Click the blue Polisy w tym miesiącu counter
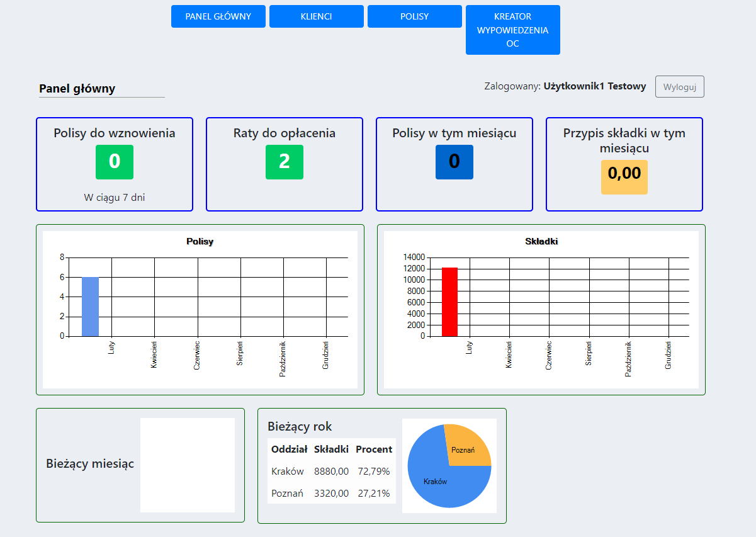 (x=454, y=162)
